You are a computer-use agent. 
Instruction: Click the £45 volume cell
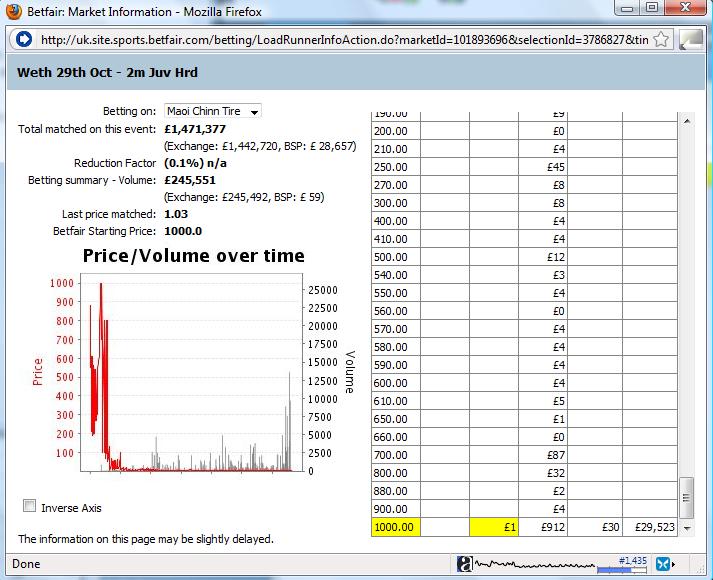point(543,167)
